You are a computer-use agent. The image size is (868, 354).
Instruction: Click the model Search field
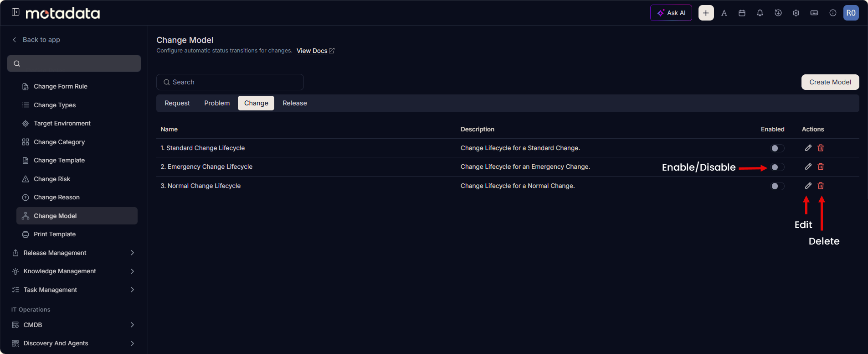230,82
